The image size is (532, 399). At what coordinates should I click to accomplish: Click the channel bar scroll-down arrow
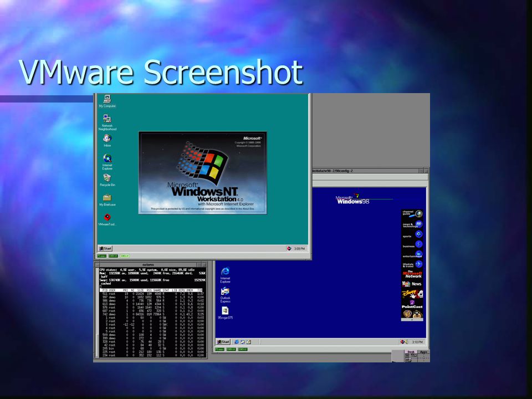click(412, 320)
